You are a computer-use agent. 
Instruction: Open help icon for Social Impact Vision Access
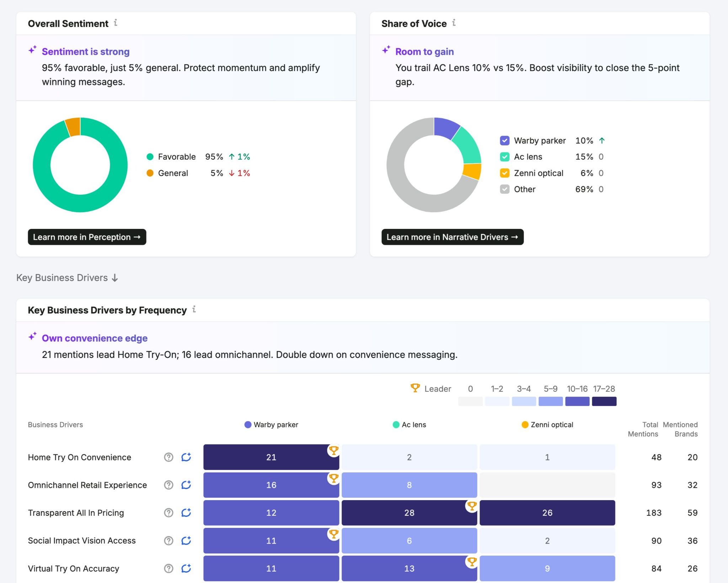pos(168,541)
